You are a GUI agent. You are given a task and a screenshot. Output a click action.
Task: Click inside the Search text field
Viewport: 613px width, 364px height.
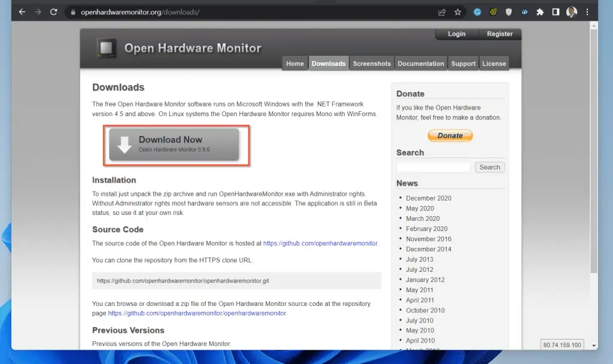(433, 167)
